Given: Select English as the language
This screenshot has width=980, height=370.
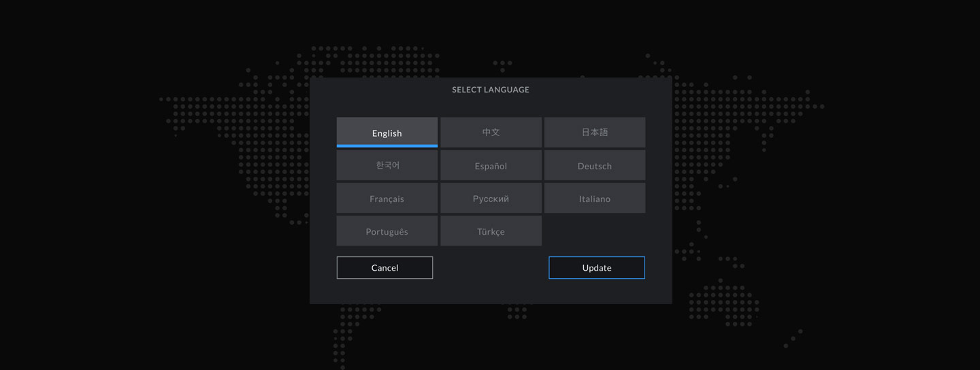Looking at the screenshot, I should tap(387, 132).
